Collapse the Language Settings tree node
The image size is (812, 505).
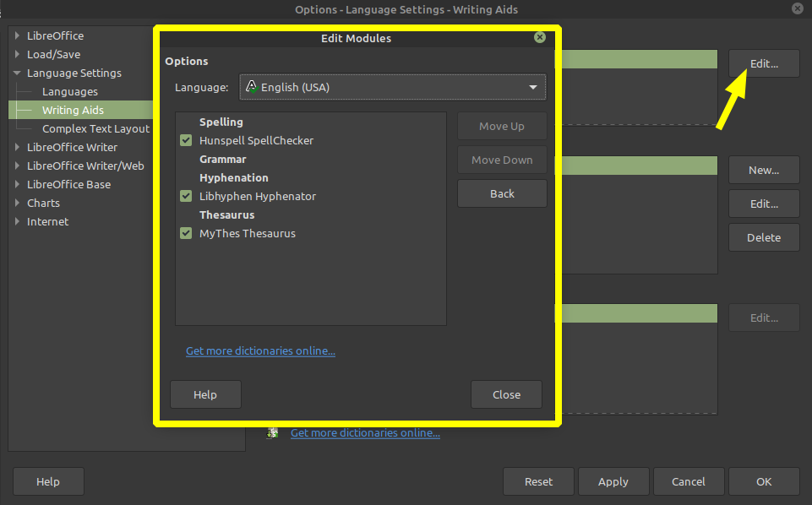(17, 73)
